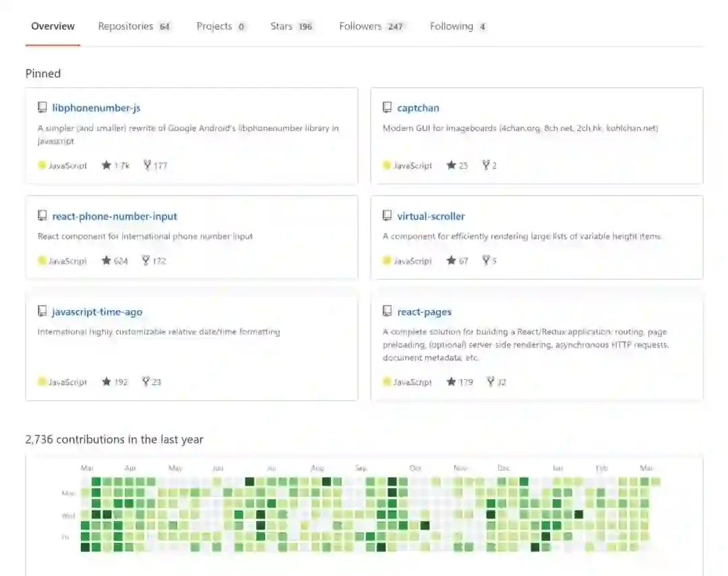Open the captchan repository link

point(418,108)
